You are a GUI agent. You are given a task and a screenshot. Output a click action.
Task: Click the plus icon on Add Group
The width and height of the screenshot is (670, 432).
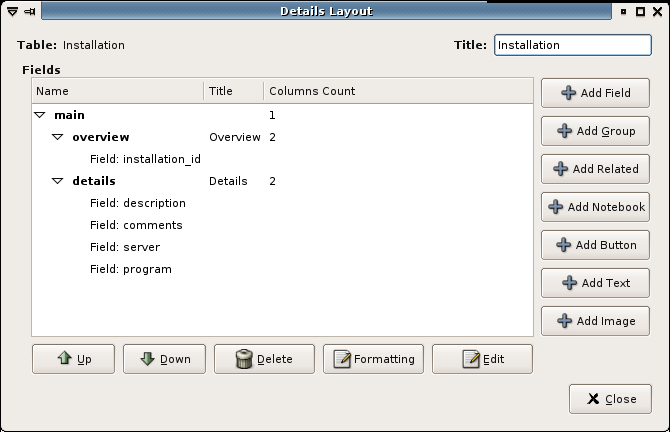click(565, 131)
